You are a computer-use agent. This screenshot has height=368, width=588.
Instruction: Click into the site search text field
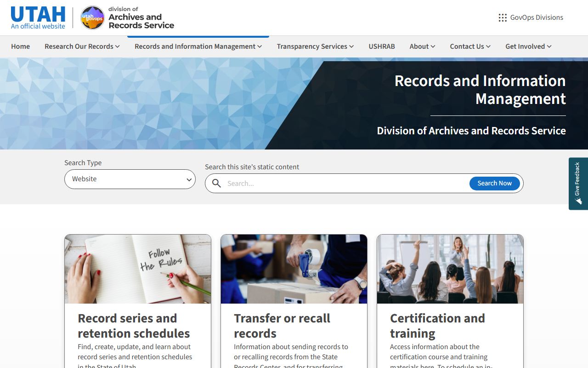point(345,184)
